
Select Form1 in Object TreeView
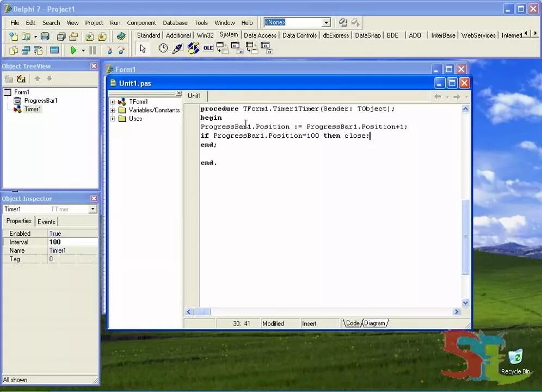pos(21,92)
